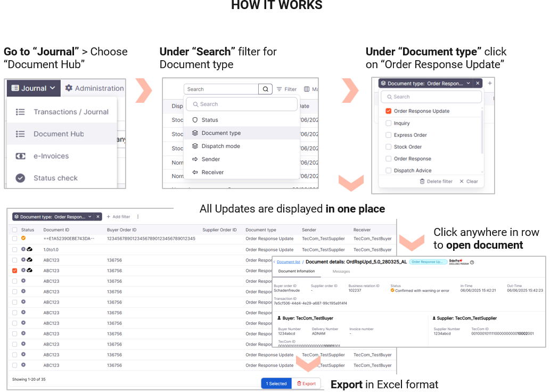550x392 pixels.
Task: Check the 1.0to1.0 row checkbox
Action: click(14, 249)
